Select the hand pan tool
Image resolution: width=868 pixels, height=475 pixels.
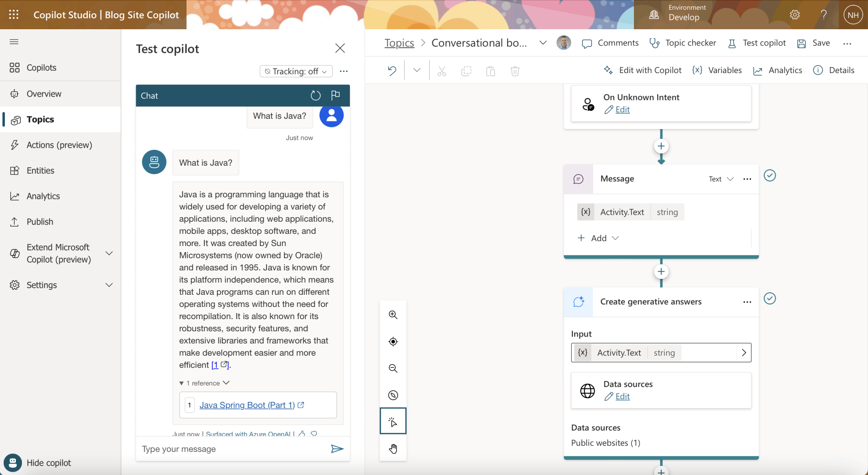(393, 449)
